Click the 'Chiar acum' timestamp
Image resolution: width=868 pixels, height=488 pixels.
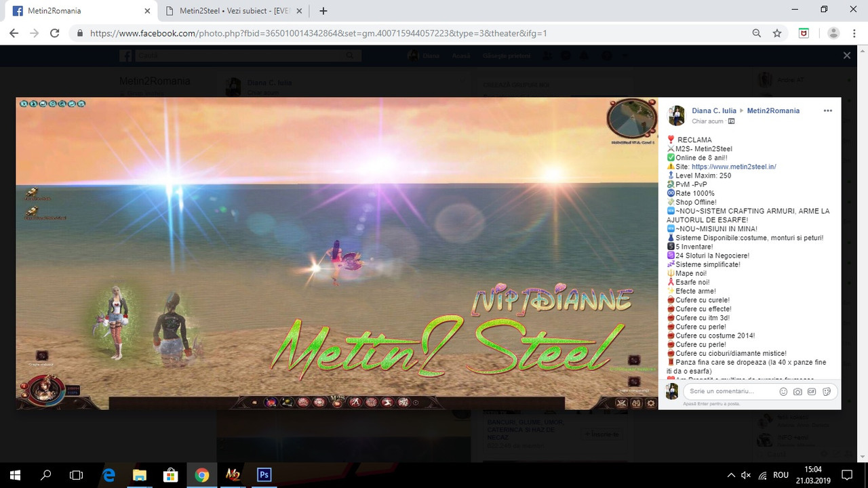click(707, 121)
